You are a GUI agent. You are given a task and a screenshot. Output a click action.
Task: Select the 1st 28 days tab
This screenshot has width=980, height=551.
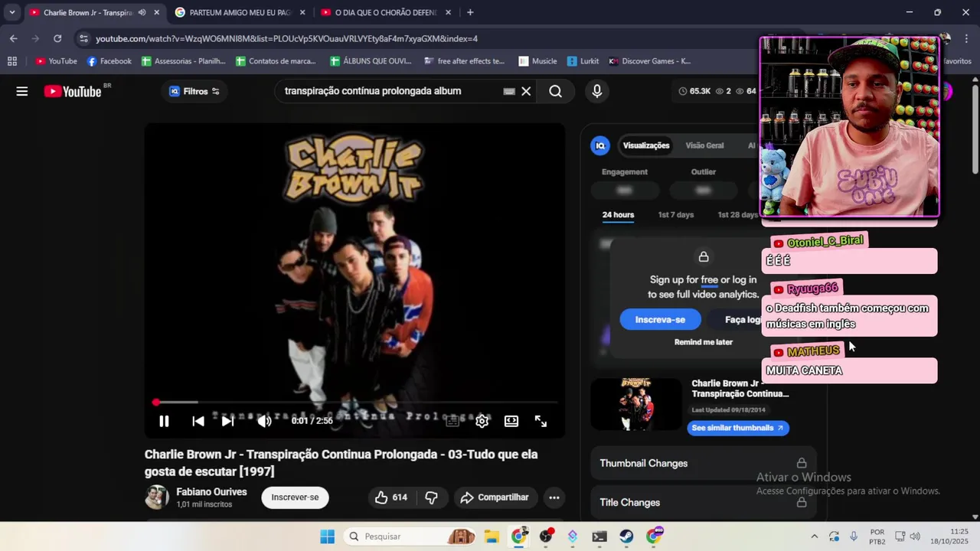point(738,215)
